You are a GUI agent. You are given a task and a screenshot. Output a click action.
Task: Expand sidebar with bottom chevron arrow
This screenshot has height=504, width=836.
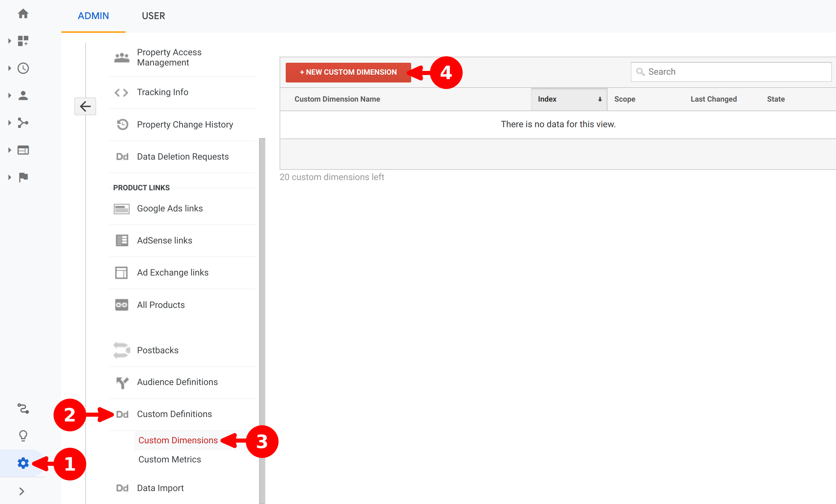pyautogui.click(x=22, y=491)
